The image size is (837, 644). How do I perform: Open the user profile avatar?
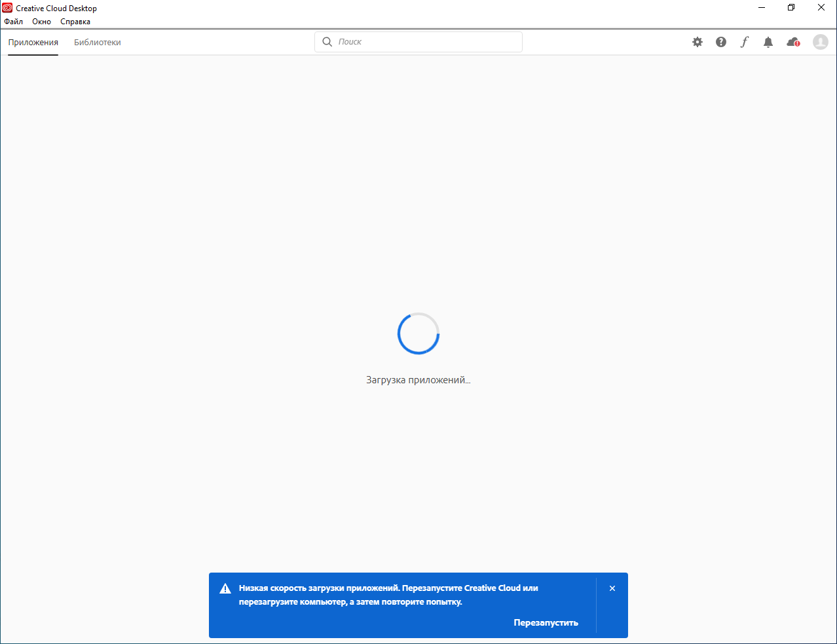pos(821,42)
